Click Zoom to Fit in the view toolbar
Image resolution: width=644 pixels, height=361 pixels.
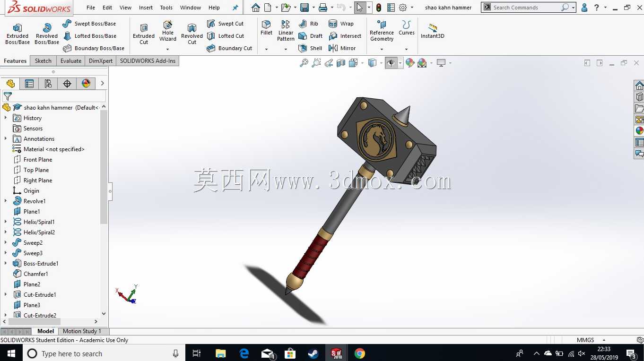(304, 63)
